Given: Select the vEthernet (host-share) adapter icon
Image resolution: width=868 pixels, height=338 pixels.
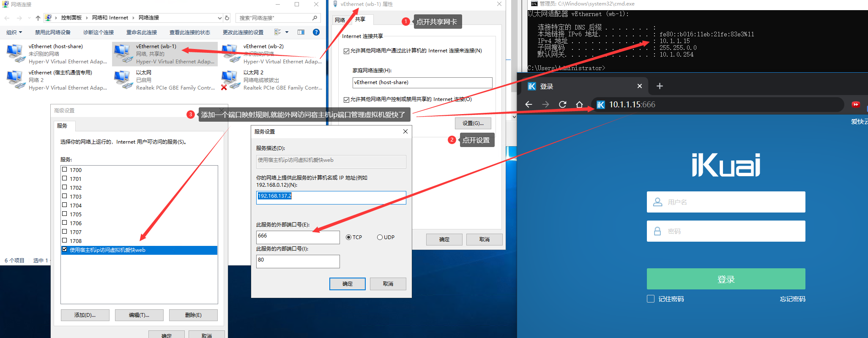Looking at the screenshot, I should 16,53.
